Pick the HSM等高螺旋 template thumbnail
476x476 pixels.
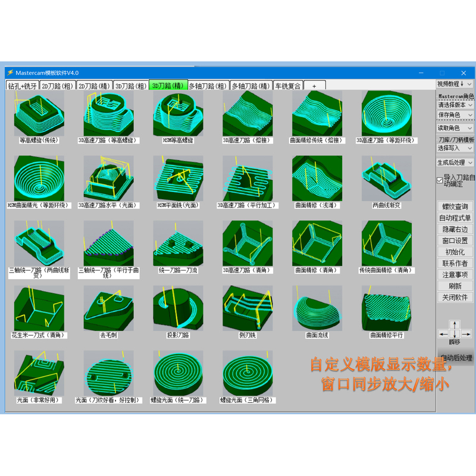point(178,114)
